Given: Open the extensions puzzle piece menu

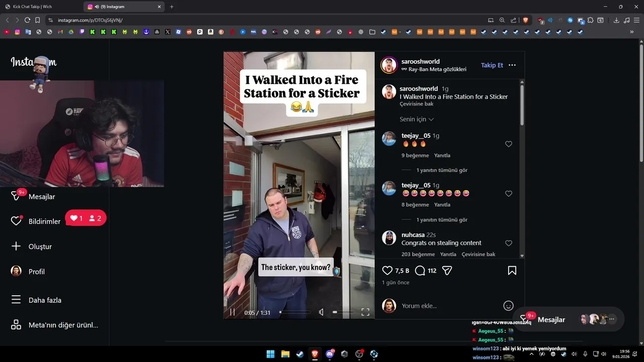Looking at the screenshot, I should click(x=590, y=20).
